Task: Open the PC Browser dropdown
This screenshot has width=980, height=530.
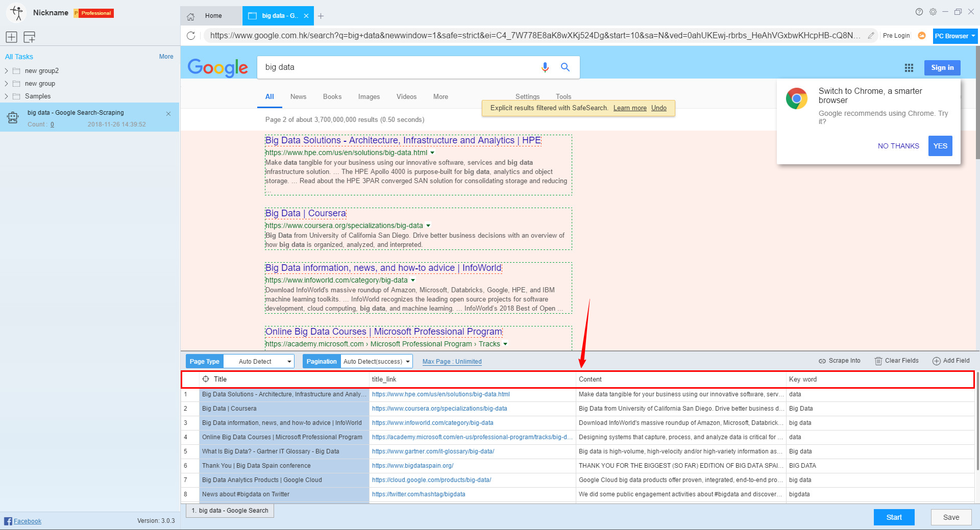Action: [955, 36]
